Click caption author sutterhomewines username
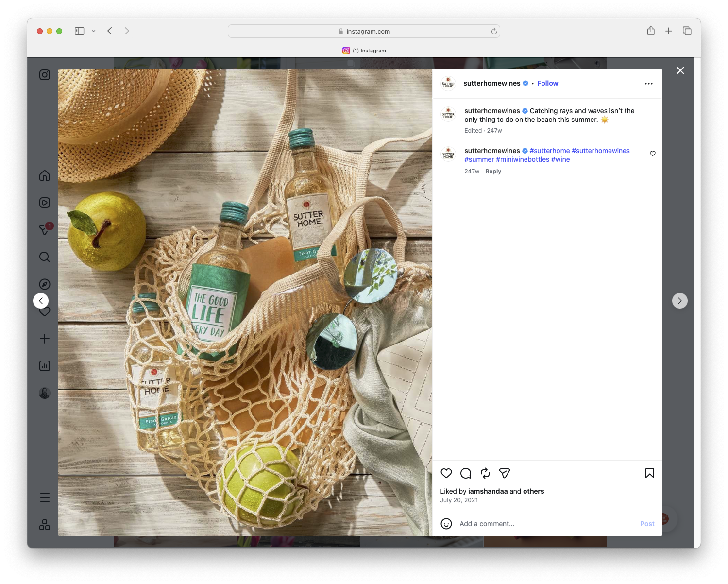728x584 pixels. pyautogui.click(x=492, y=111)
